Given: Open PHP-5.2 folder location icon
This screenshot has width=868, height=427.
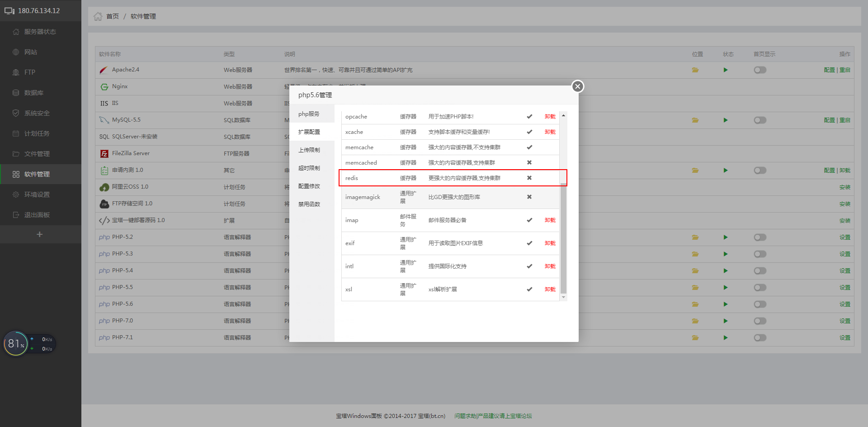Looking at the screenshot, I should [695, 237].
